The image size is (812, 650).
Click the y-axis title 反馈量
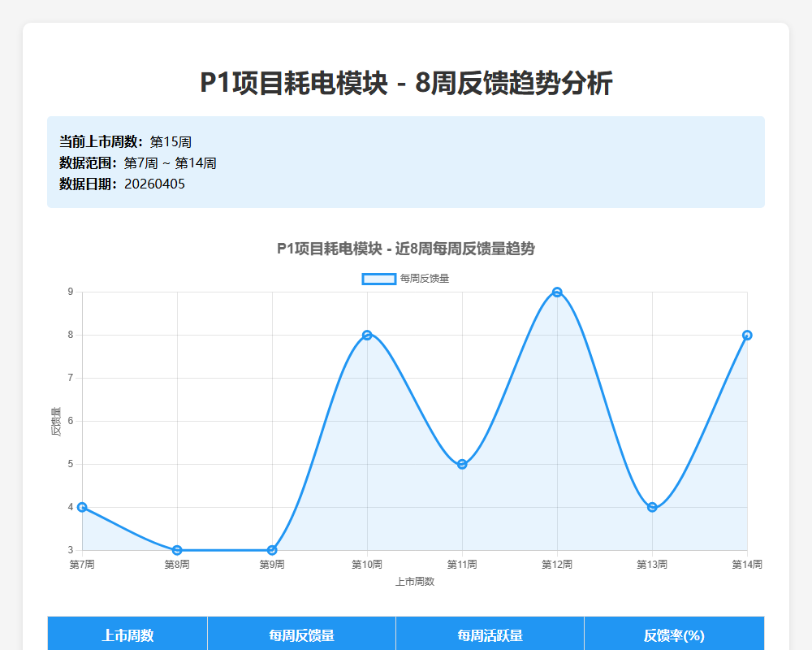tap(56, 421)
